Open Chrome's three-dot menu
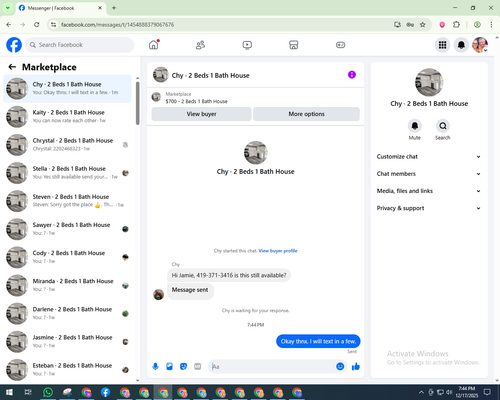Image resolution: width=500 pixels, height=400 pixels. point(491,25)
